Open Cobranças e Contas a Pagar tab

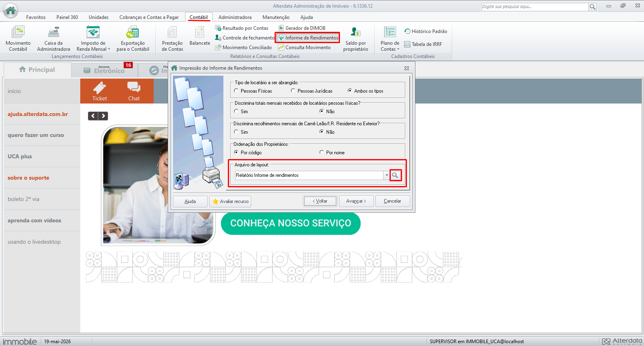coord(149,17)
